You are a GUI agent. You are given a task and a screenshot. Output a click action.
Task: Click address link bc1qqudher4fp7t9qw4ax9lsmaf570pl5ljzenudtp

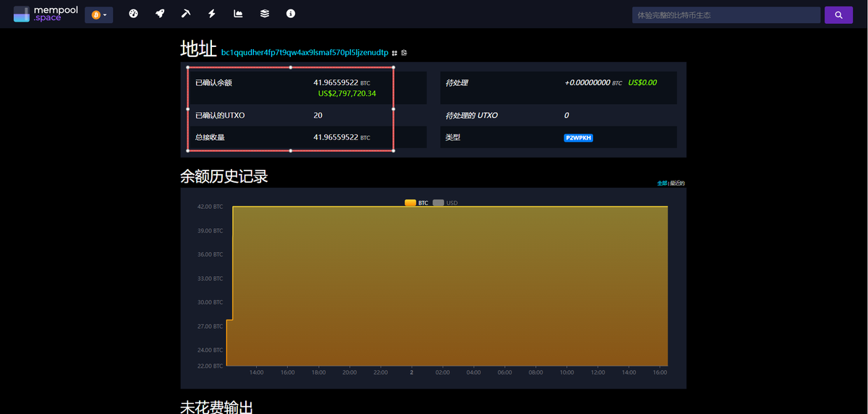[x=305, y=53]
